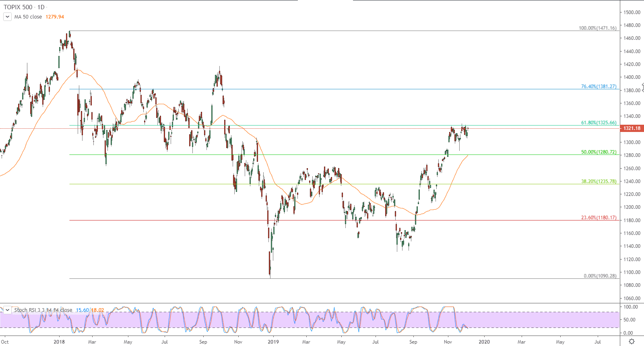Select the 0.00% Fibonacci level label
The width and height of the screenshot is (644, 346).
[x=600, y=276]
